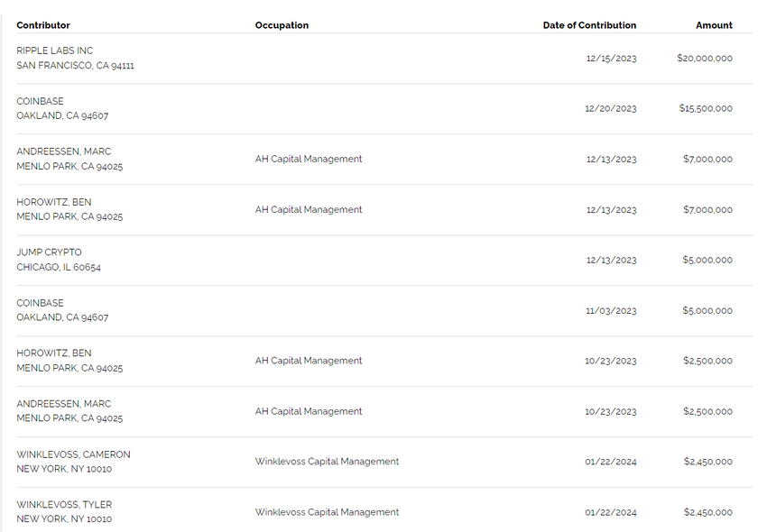Click the 11/03/2023 contribution date
This screenshot has height=532, width=767.
tap(610, 311)
